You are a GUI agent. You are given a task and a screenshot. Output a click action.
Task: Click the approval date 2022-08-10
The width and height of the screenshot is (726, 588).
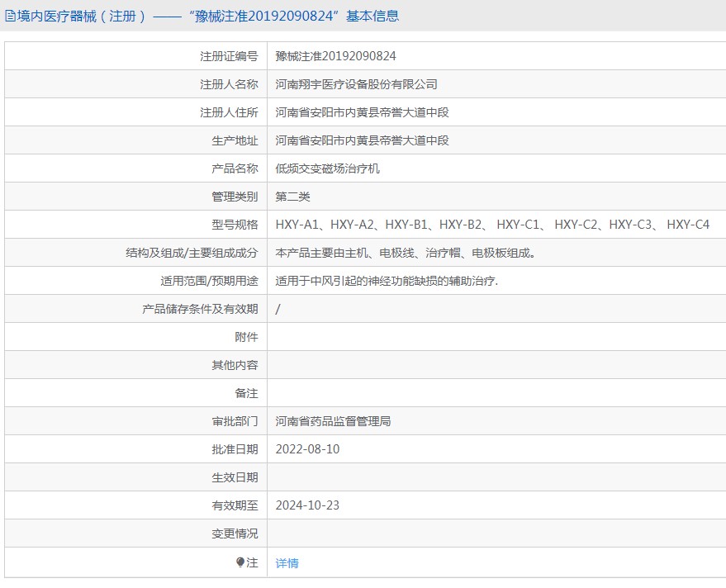click(x=307, y=449)
